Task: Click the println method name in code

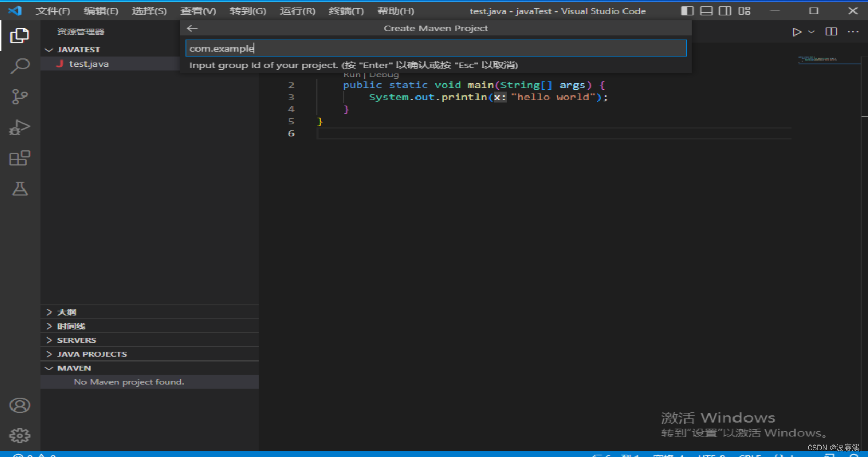Action: tap(464, 97)
